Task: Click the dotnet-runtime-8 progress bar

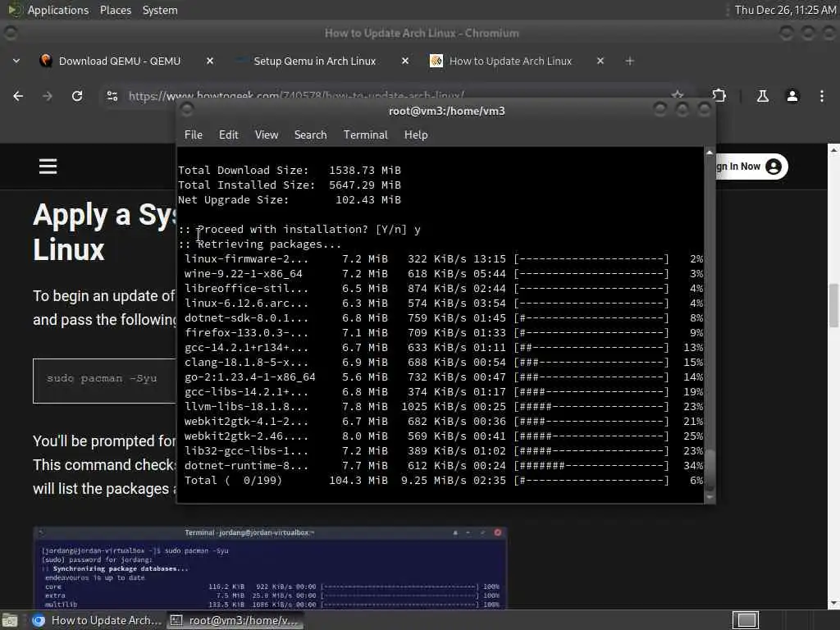Action: [591, 466]
